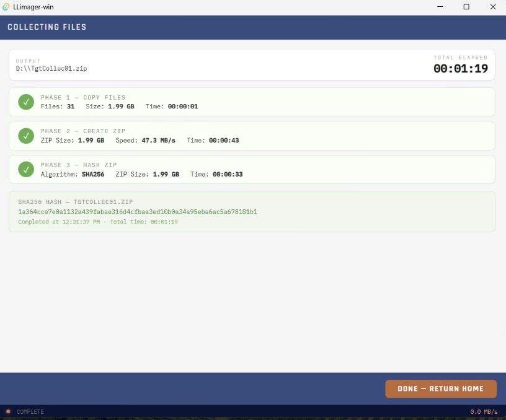The image size is (506, 420).
Task: Select the output path D:\\TgtCollec01.zip
Action: [51, 68]
